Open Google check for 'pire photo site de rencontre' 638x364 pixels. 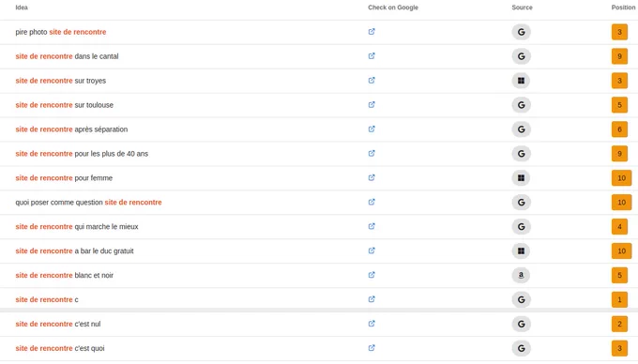(x=372, y=32)
